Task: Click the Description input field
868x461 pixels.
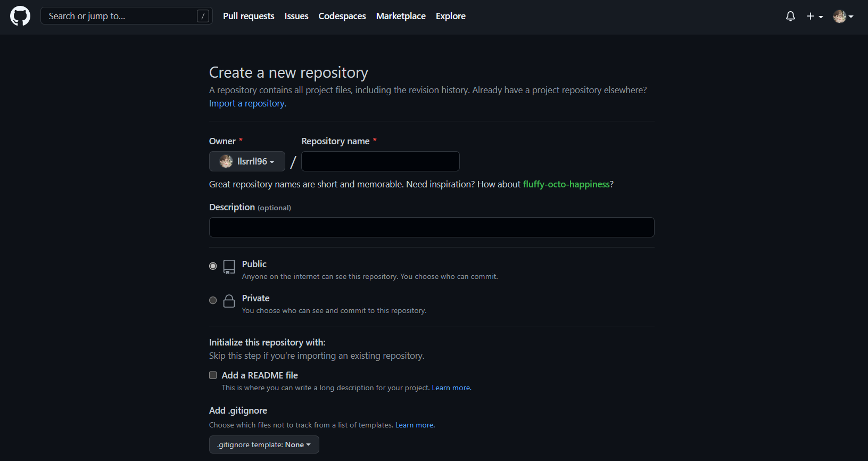Action: click(432, 227)
